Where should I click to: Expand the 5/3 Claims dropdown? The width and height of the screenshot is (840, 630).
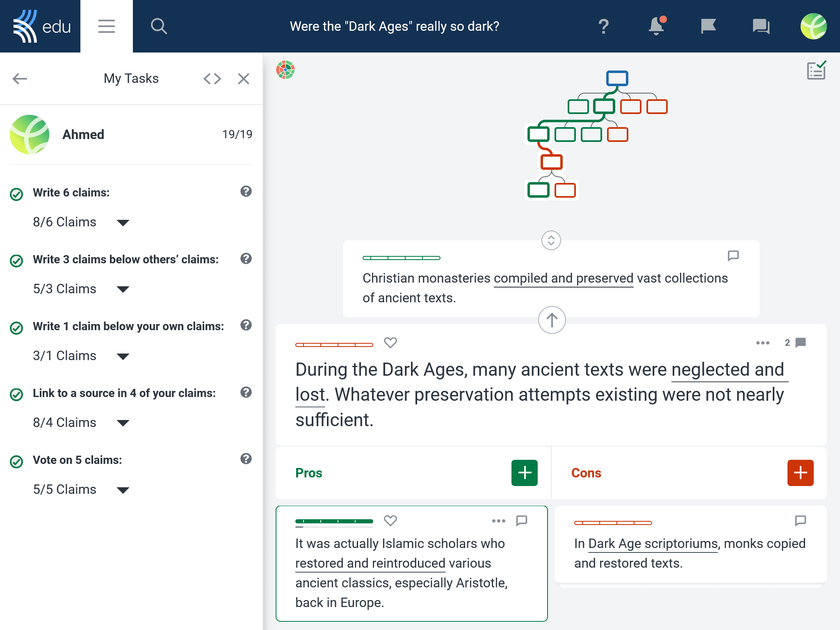[123, 289]
